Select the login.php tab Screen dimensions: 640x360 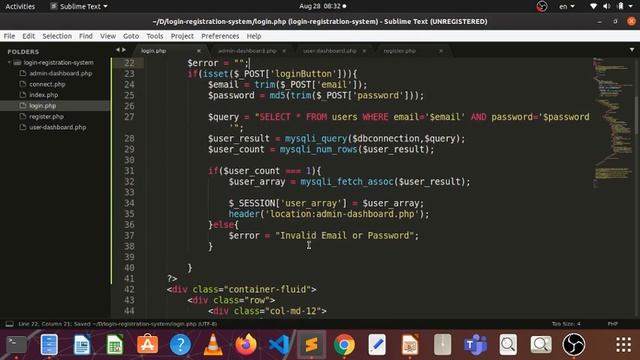tap(153, 51)
